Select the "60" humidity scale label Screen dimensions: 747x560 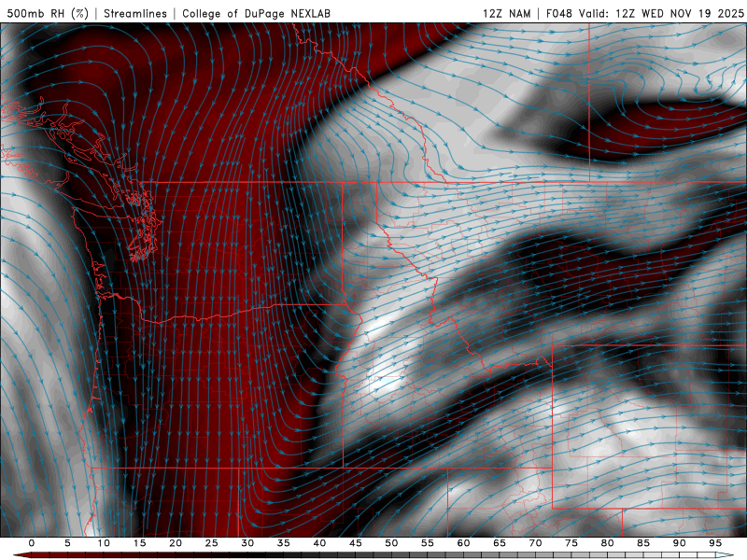463,543
